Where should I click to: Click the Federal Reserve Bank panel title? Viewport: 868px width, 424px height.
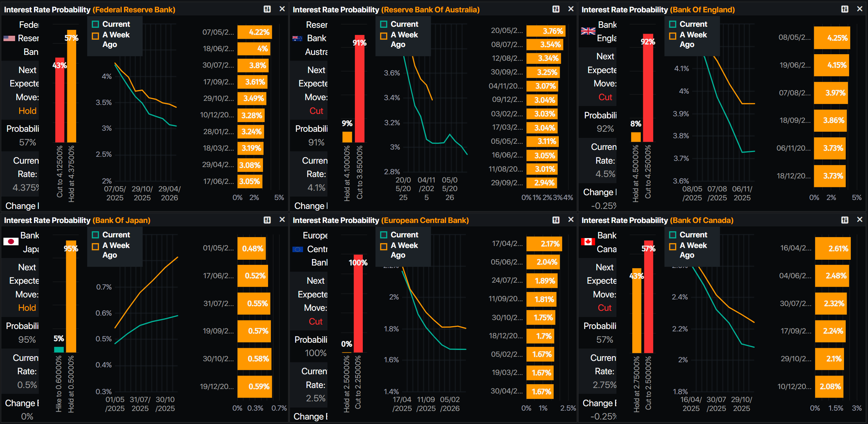89,10
